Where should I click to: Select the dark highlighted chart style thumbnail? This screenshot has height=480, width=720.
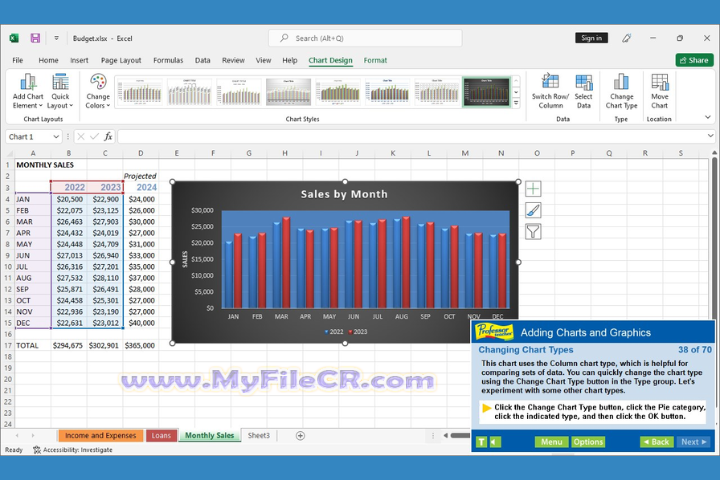(486, 92)
